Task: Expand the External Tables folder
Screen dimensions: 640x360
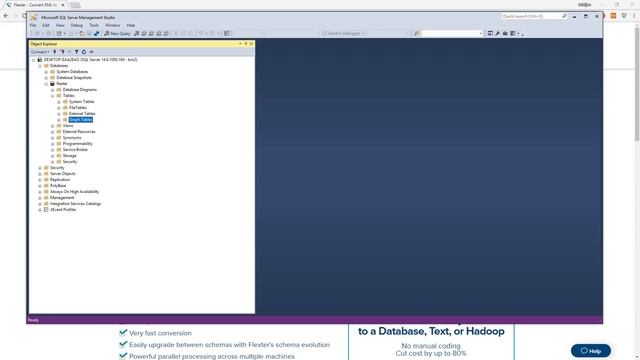Action: tap(59, 114)
